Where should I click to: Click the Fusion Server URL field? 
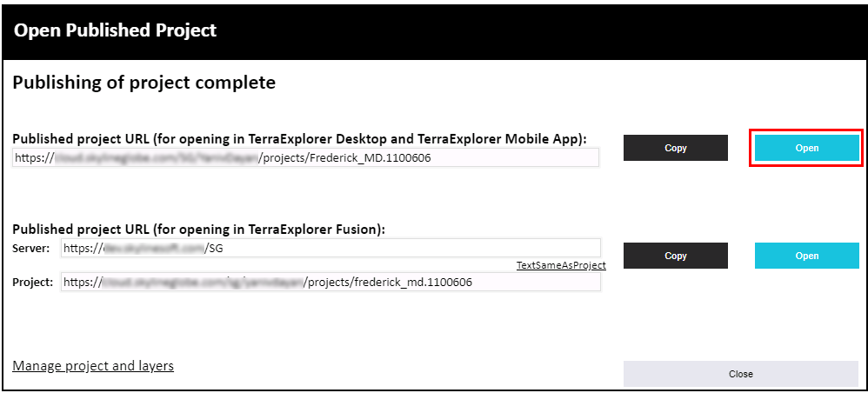(331, 249)
